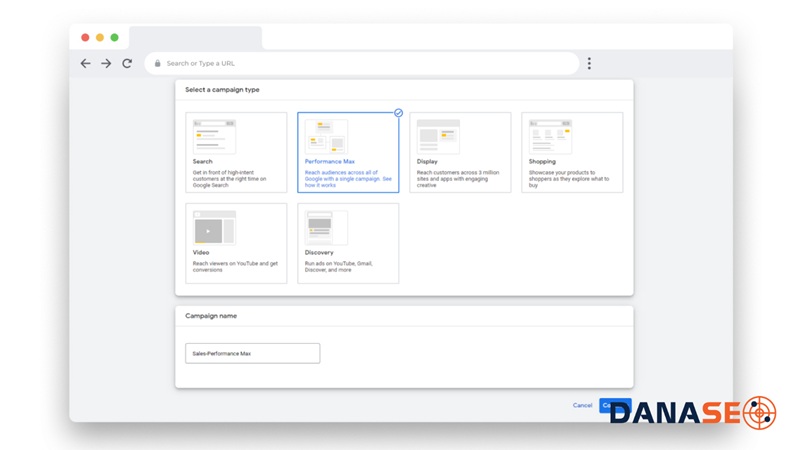Click the yellow minimize window button

point(100,37)
